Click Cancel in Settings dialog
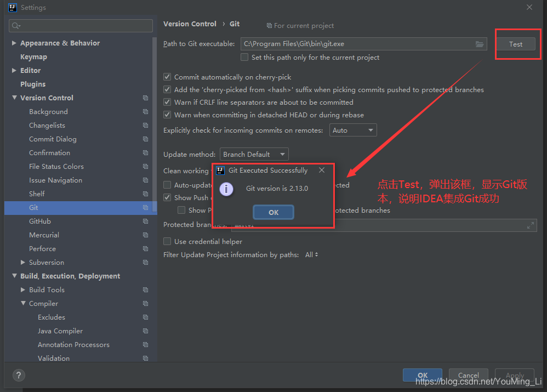Image resolution: width=547 pixels, height=392 pixels. click(x=468, y=375)
